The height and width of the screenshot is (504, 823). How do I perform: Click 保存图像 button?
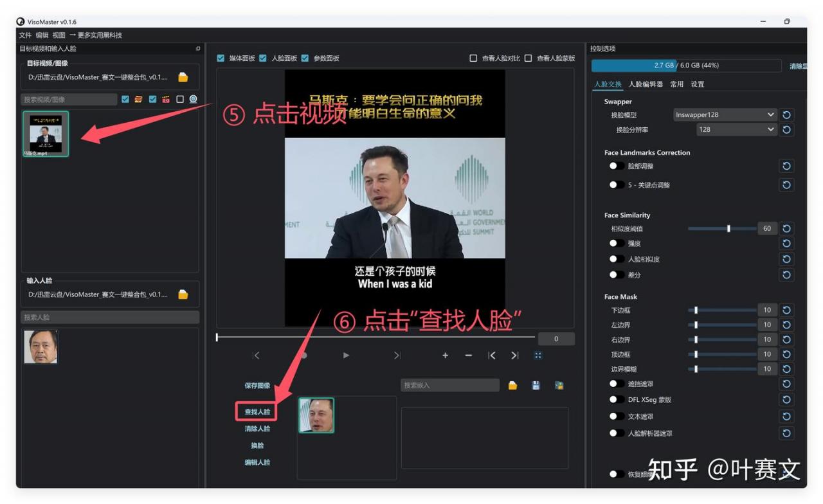(x=257, y=385)
